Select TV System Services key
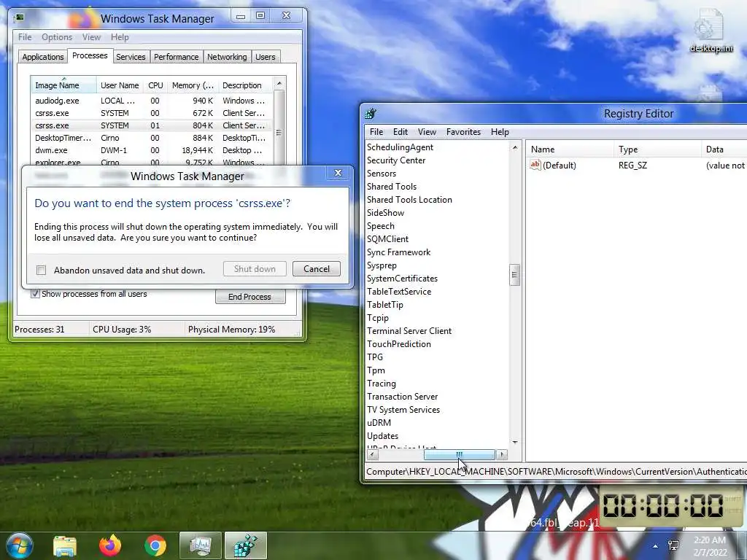 [403, 410]
